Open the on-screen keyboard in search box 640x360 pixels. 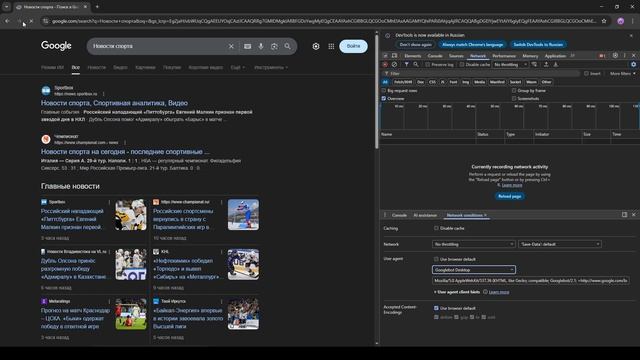tap(247, 47)
